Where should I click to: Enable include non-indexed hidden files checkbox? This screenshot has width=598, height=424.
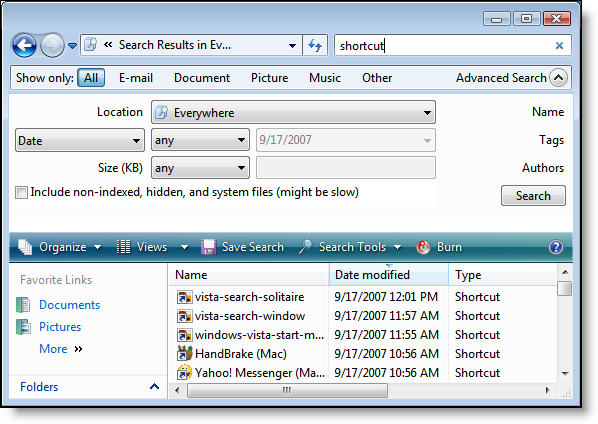click(21, 193)
